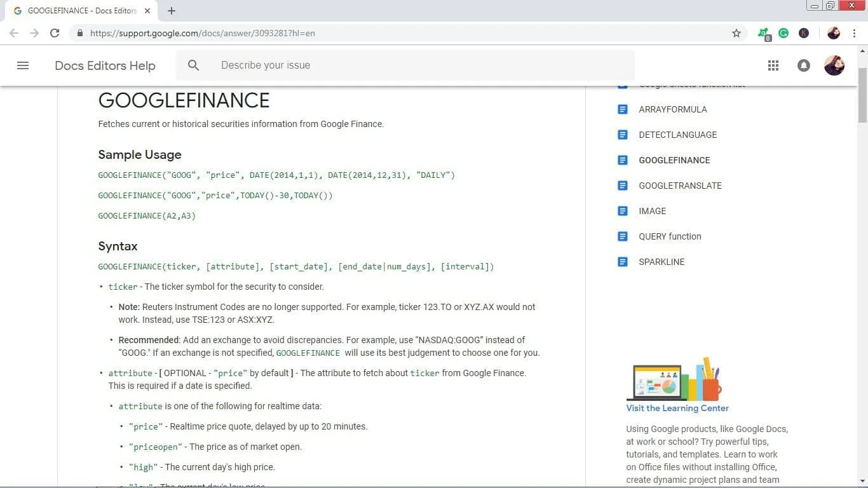Select the GOOGLEFINANCE browser tab
The width and height of the screenshot is (868, 488).
tap(83, 11)
